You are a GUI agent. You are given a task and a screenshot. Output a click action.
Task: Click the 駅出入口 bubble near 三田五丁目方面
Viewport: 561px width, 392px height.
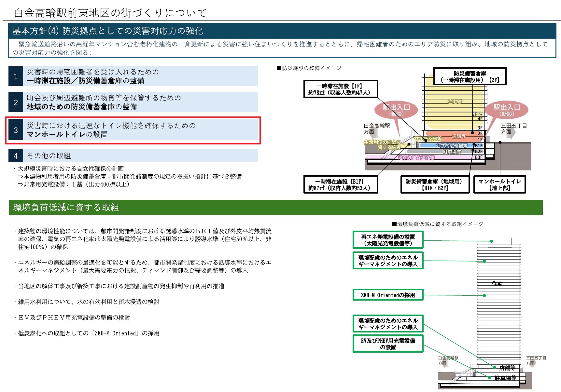tap(507, 110)
